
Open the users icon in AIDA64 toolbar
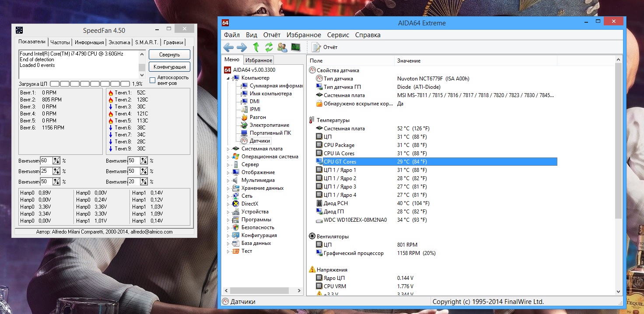point(282,47)
